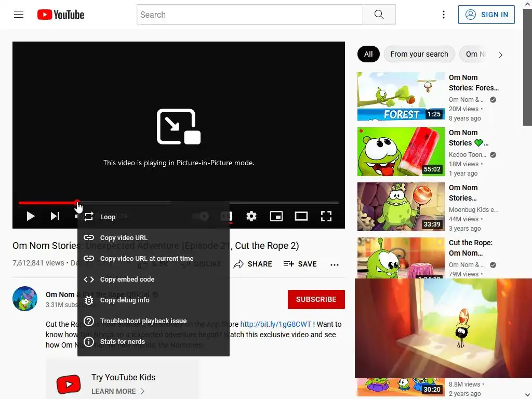Select Copy debug info

click(x=153, y=300)
